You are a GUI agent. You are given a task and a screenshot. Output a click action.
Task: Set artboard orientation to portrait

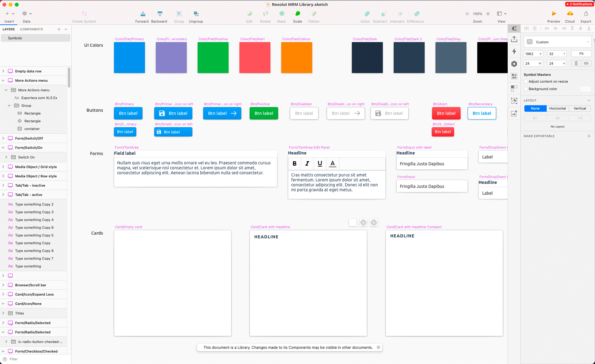pyautogui.click(x=576, y=63)
